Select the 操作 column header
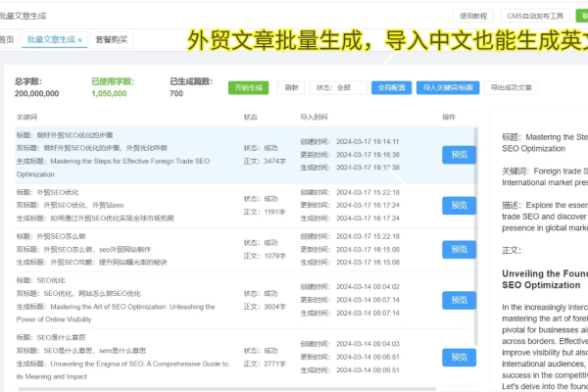 [449, 117]
